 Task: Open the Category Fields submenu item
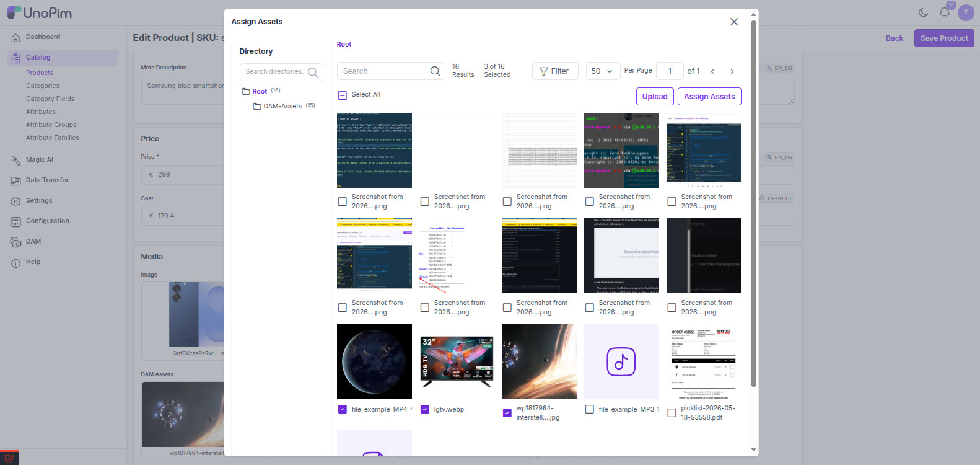tap(50, 99)
